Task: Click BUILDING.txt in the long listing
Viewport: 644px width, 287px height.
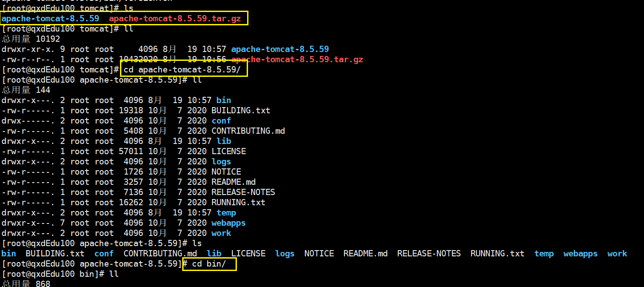Action: [x=241, y=111]
